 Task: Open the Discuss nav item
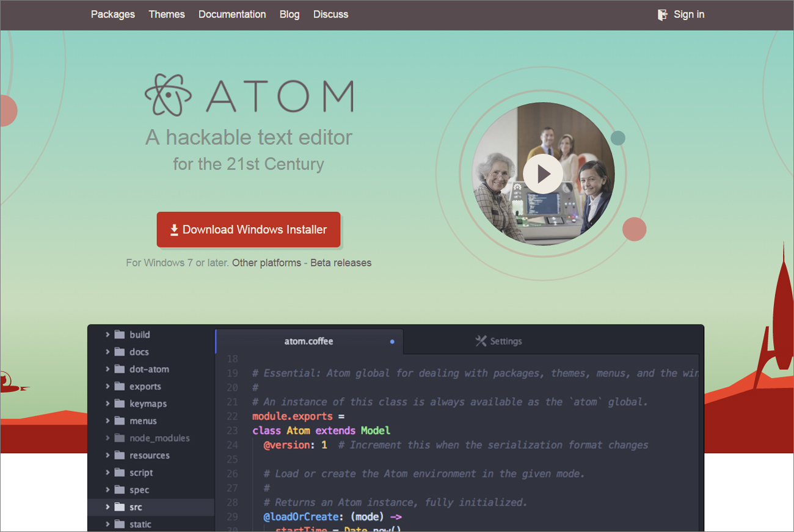click(x=331, y=15)
